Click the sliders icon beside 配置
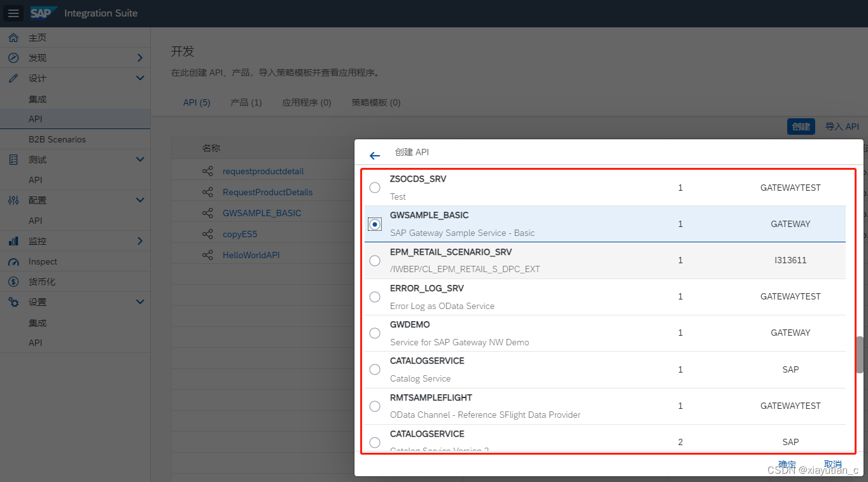Image resolution: width=868 pixels, height=482 pixels. (13, 200)
